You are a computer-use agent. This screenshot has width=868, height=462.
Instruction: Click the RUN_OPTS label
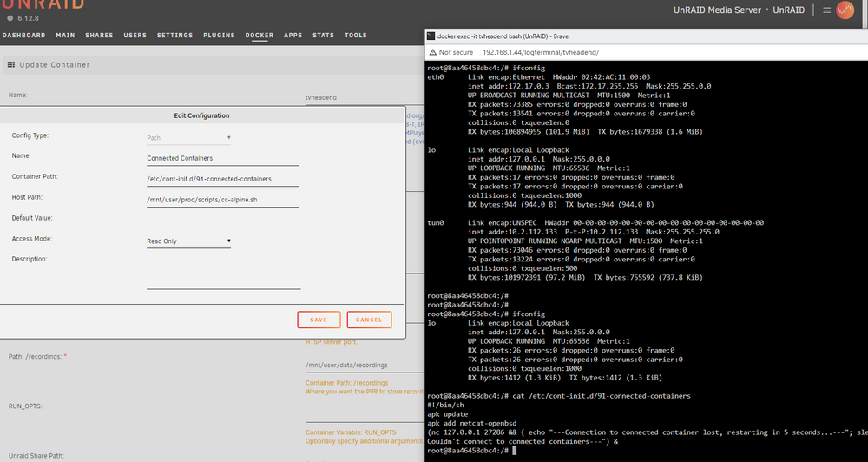coord(25,406)
